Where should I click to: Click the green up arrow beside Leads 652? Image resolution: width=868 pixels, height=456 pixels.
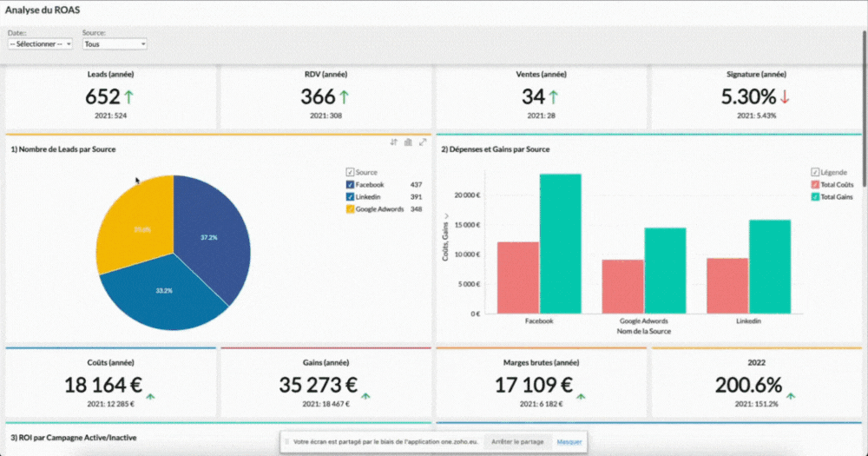[129, 96]
